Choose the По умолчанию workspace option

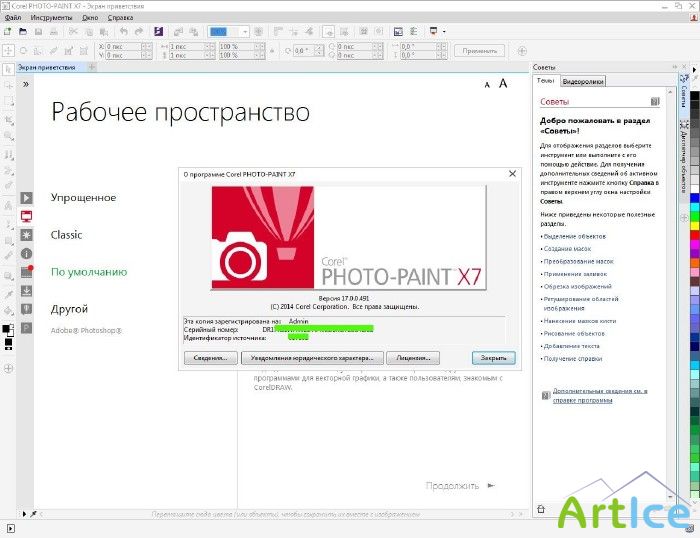(x=89, y=272)
